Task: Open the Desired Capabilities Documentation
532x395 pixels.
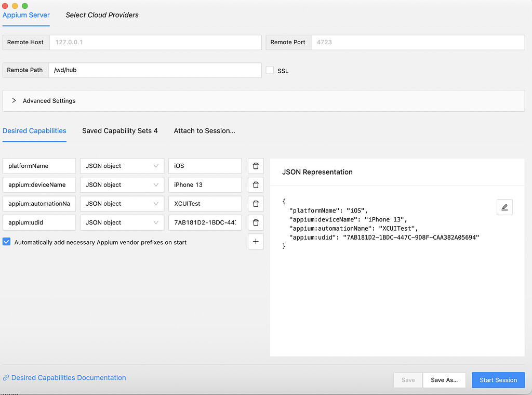Action: point(68,378)
